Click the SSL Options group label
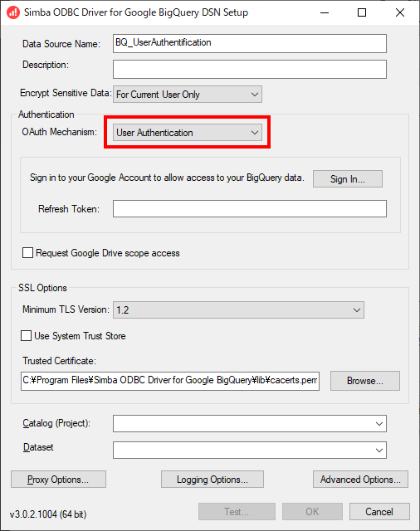 pos(42,288)
